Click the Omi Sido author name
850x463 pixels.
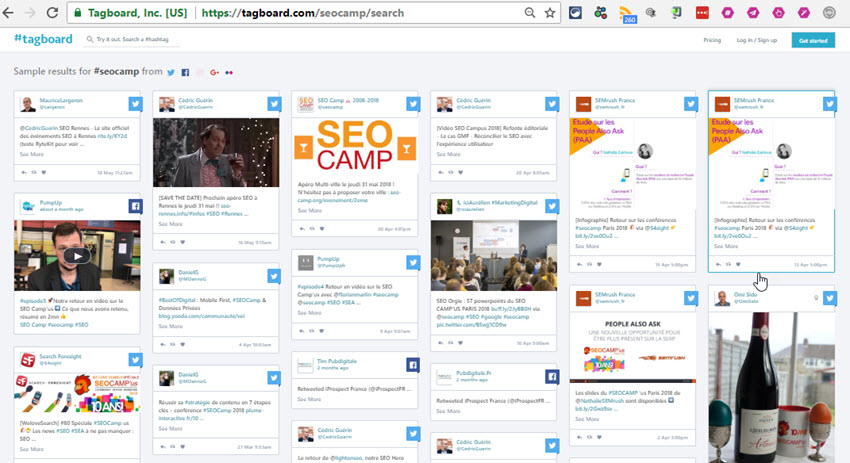(x=745, y=294)
